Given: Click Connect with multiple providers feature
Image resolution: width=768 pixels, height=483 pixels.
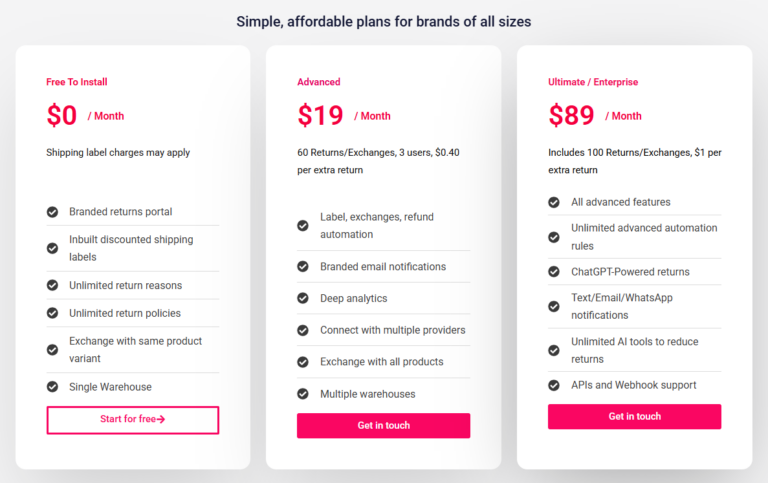Looking at the screenshot, I should (x=392, y=330).
